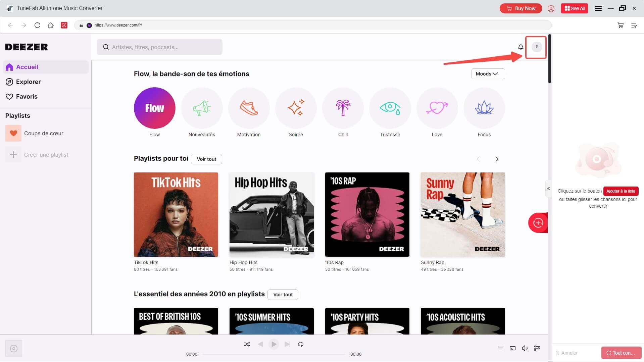Image resolution: width=644 pixels, height=362 pixels.
Task: Select the Motivation mood
Action: (x=249, y=108)
